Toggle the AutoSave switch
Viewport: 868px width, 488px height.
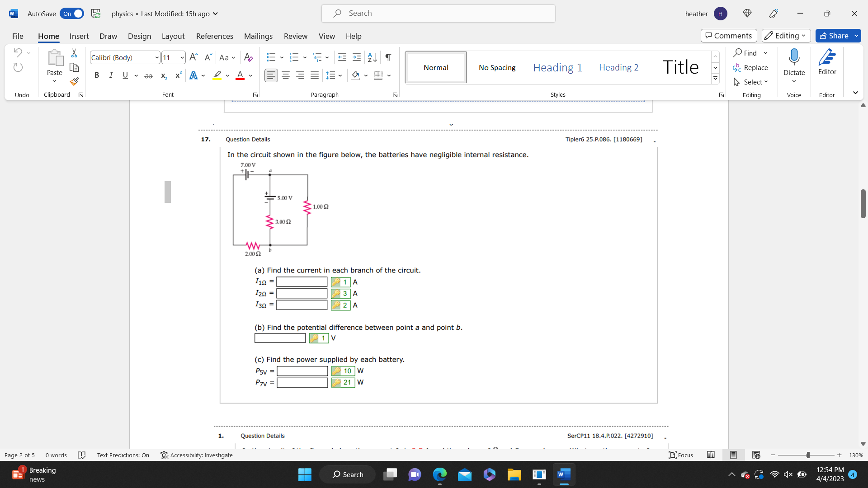(72, 14)
